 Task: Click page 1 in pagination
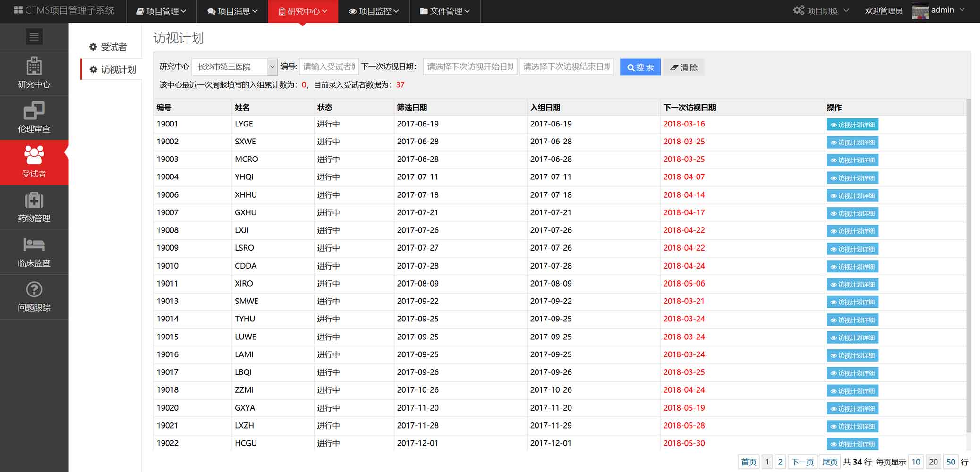click(x=767, y=462)
